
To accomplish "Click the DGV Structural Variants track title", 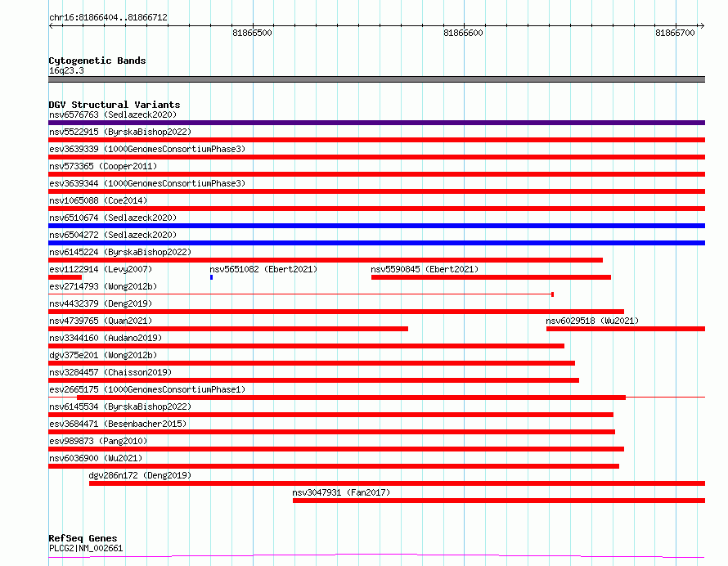I will [115, 105].
